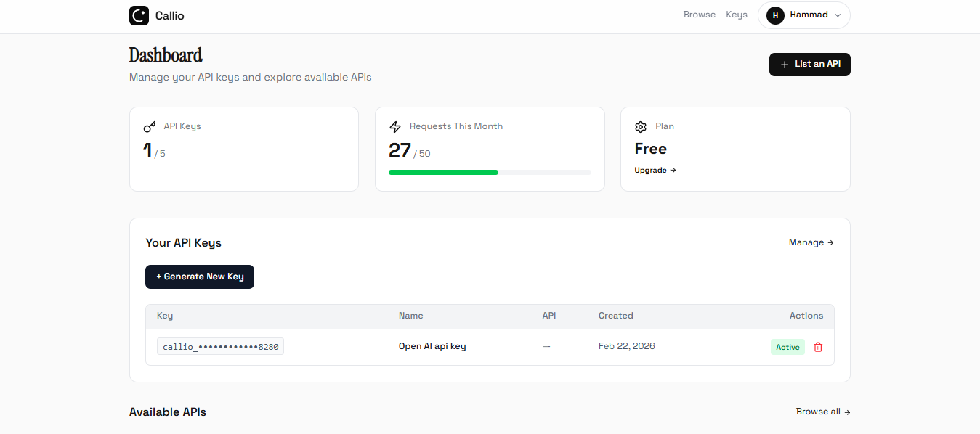
Task: Click the lightning bolt icon on Requests card
Action: point(395,126)
